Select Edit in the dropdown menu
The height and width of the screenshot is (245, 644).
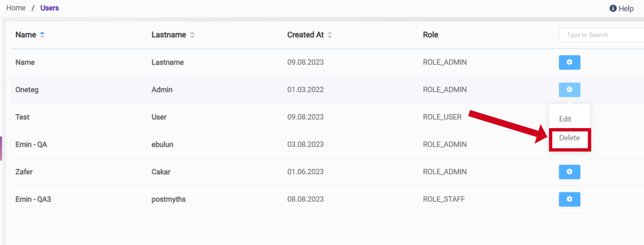coord(565,119)
